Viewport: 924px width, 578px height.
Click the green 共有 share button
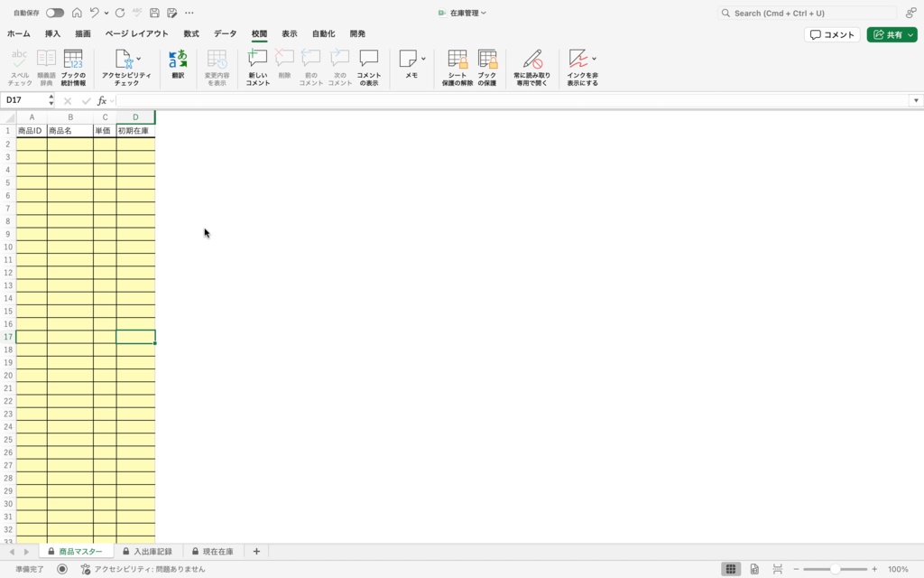click(892, 35)
